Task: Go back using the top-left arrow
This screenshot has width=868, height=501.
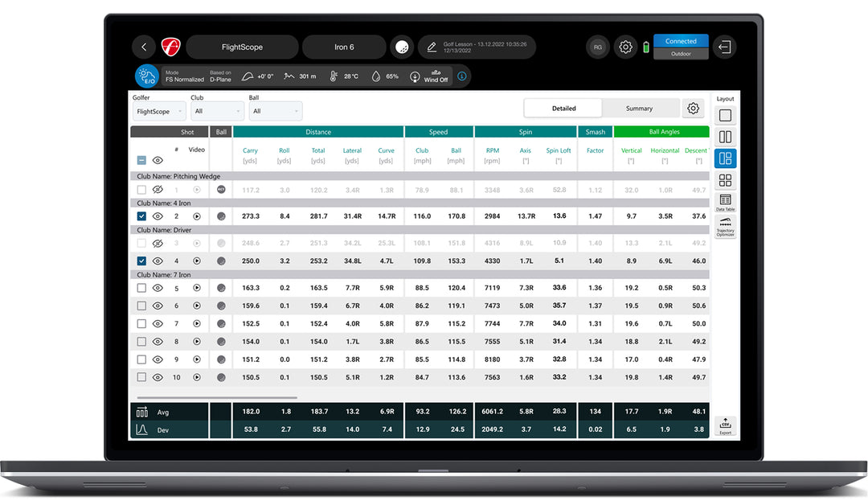Action: coord(144,47)
